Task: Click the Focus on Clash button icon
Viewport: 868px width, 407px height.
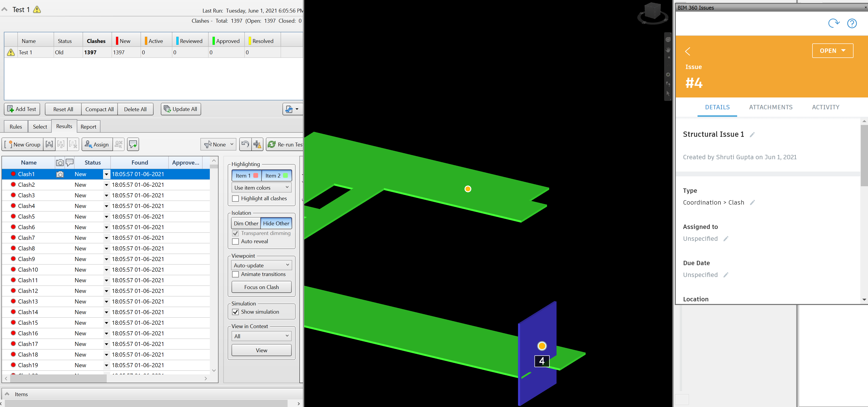Action: click(x=261, y=286)
